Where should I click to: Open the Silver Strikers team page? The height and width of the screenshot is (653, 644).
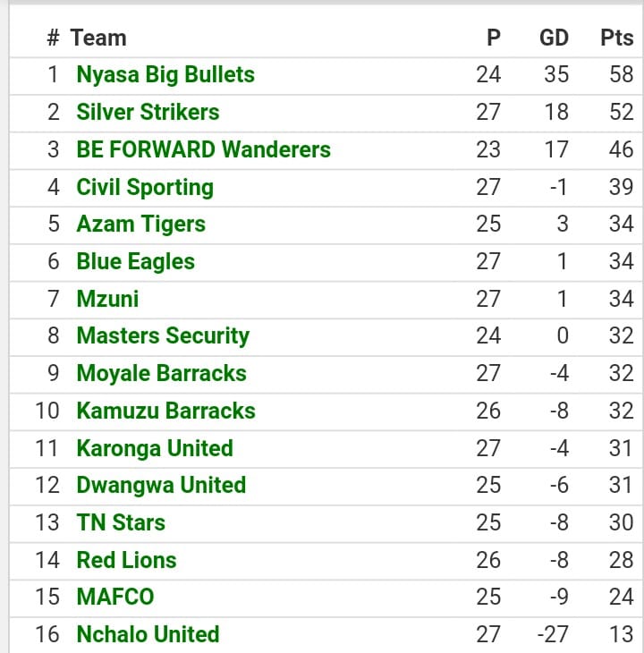pyautogui.click(x=148, y=112)
